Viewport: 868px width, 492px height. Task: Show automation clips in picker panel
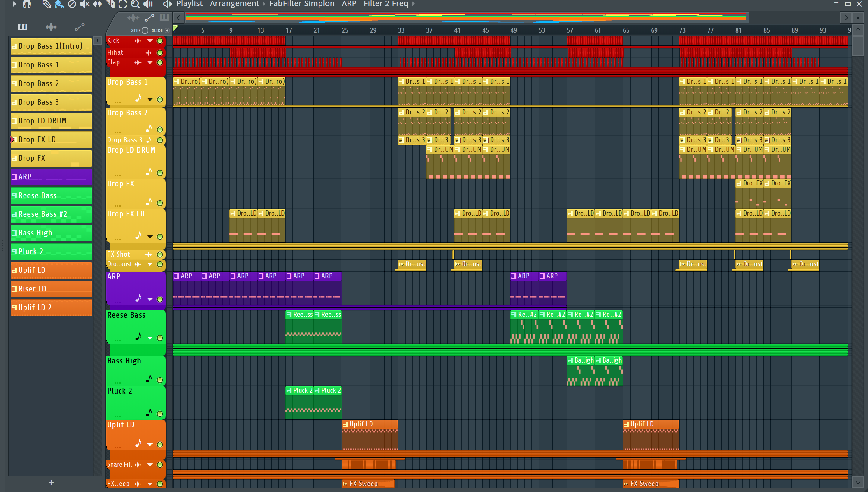coord(80,27)
